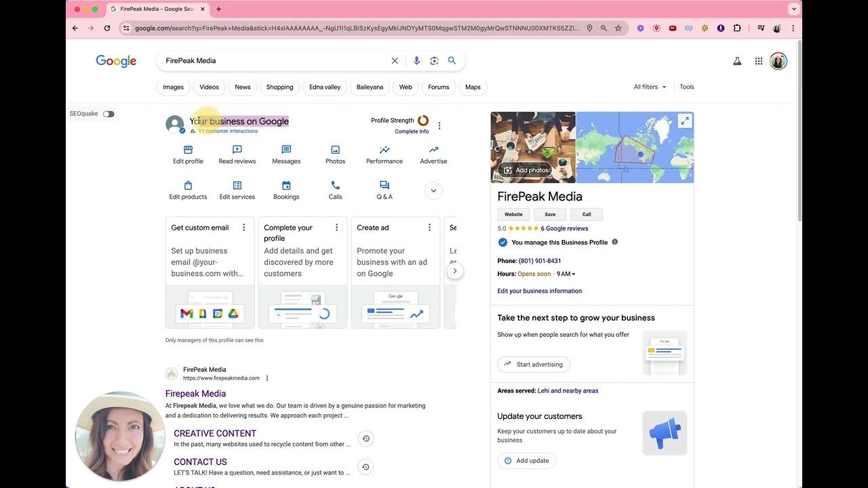Open firepeakmedia.com result options menu

coord(267,378)
